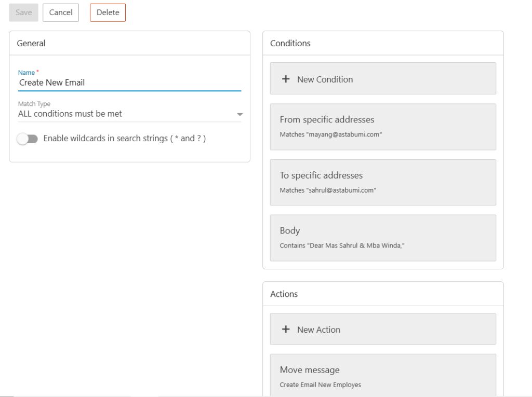
Task: Edit the 'To specific addresses' condition
Action: [383, 182]
